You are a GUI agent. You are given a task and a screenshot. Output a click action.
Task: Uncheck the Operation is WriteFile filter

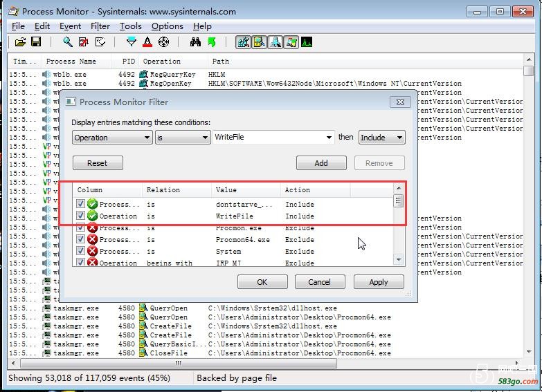[x=80, y=216]
